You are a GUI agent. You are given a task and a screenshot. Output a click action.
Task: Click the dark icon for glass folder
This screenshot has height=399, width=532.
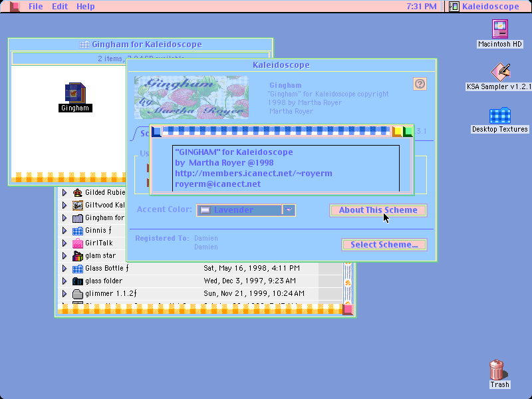pos(78,281)
